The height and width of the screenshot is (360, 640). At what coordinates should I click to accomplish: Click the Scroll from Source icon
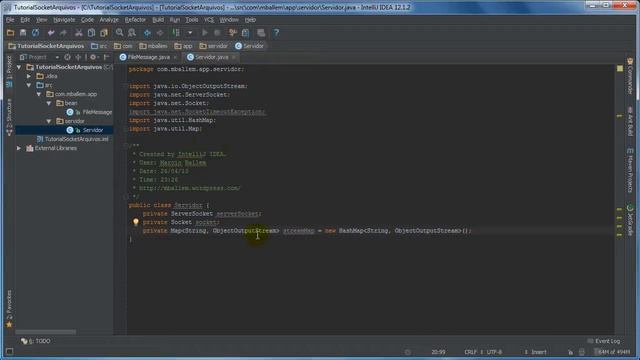click(67, 57)
